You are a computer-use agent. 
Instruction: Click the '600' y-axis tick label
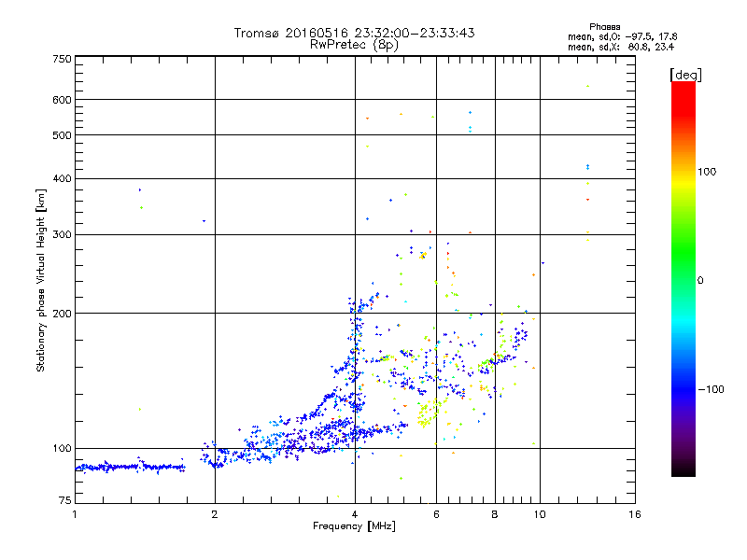tap(63, 100)
